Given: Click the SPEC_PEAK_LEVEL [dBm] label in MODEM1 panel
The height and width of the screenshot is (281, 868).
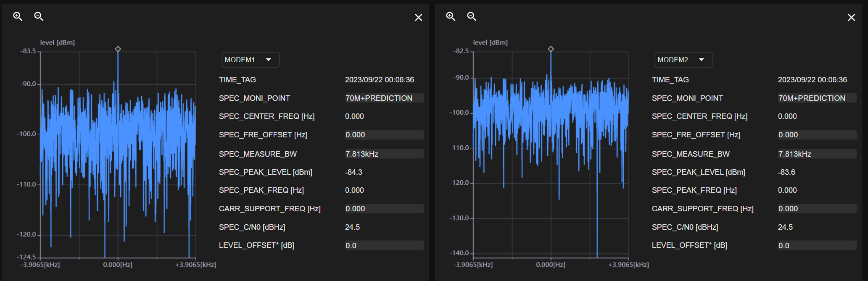Looking at the screenshot, I should (266, 172).
